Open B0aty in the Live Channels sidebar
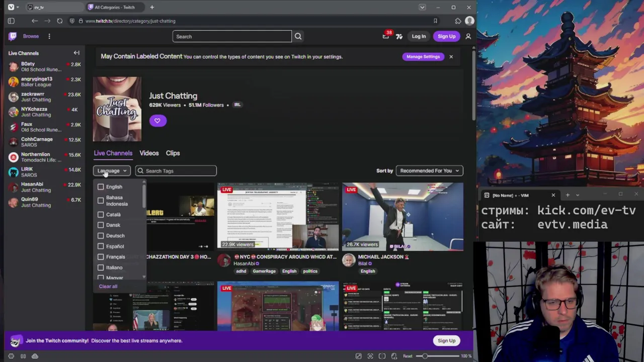The image size is (644, 362). tap(44, 66)
